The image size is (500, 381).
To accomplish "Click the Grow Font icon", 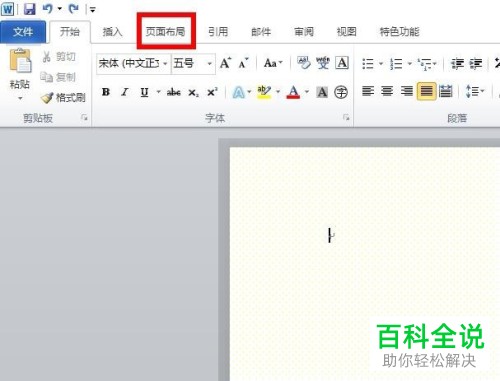I will pyautogui.click(x=226, y=63).
